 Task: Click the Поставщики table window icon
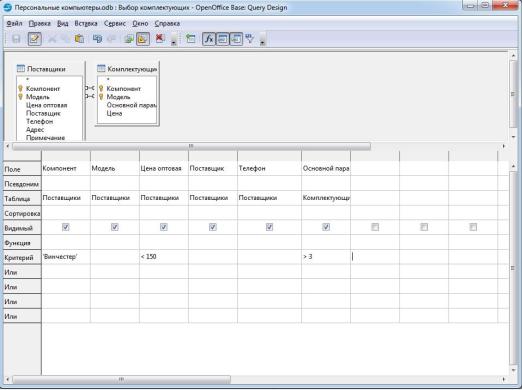pyautogui.click(x=21, y=69)
